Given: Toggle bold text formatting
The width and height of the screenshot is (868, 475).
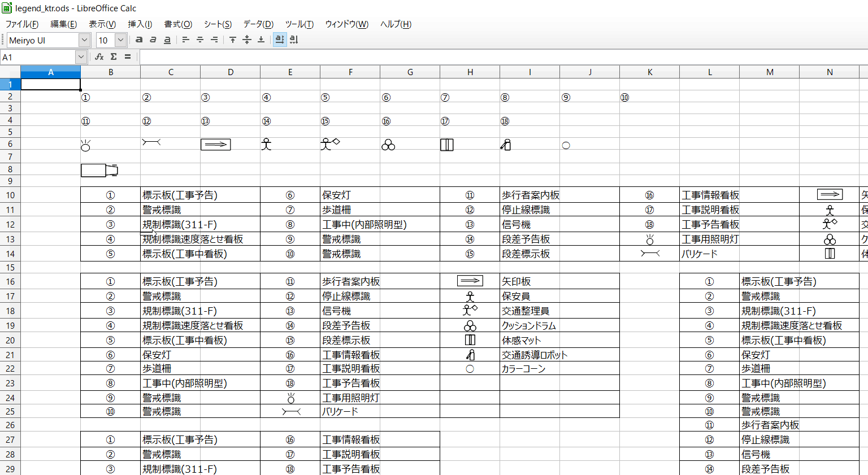Looking at the screenshot, I should pos(139,40).
